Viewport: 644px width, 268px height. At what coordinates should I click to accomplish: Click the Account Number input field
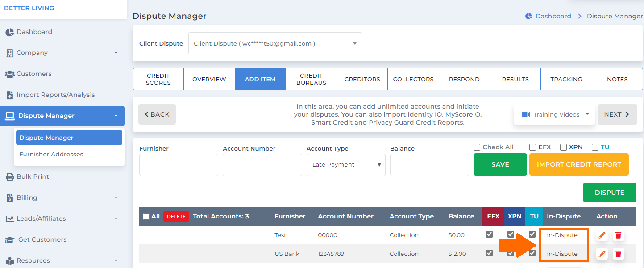point(262,165)
